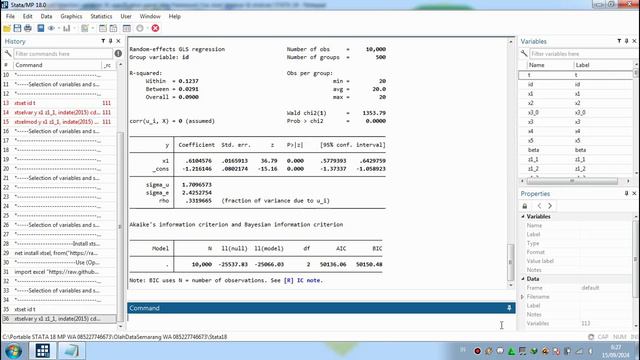Screen dimensions: 640x360
Task: Open the Do-file Editor icon
Action: coord(84,28)
